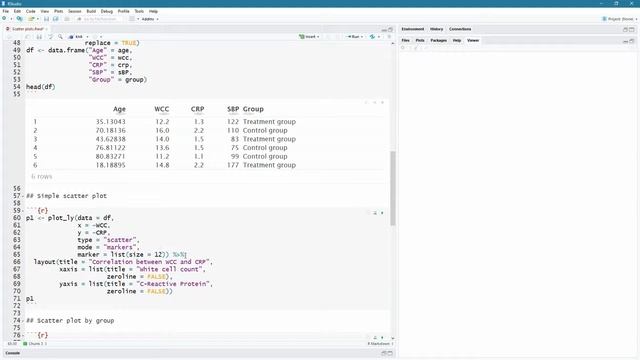Click the workspace panes grid icon
The height and width of the screenshot is (360, 640).
132,19
